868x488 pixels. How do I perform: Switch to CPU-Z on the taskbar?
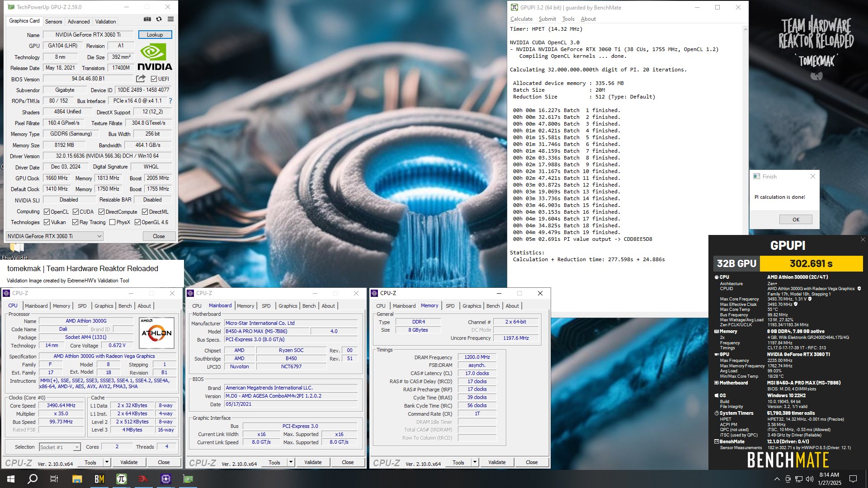click(x=165, y=479)
